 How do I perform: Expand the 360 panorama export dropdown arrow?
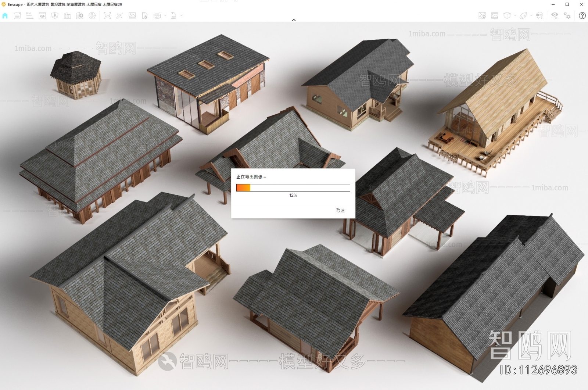[165, 15]
